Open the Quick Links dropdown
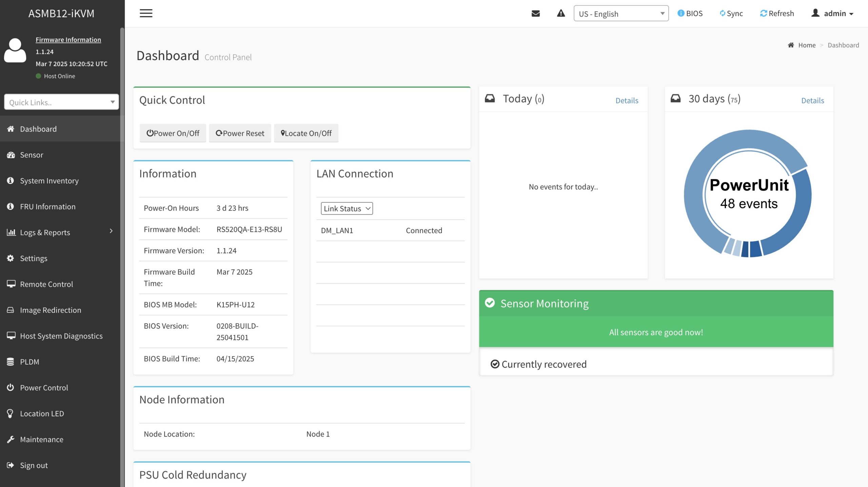This screenshot has width=868, height=487. [x=61, y=102]
